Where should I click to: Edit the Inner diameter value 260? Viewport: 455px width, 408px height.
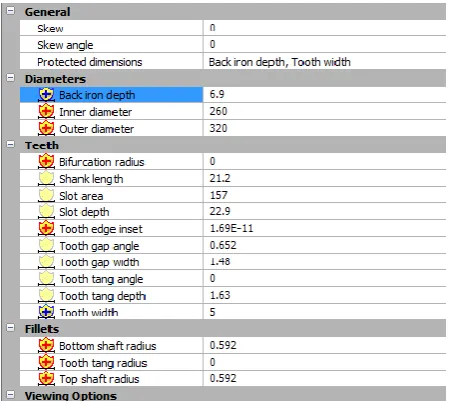[x=324, y=111]
